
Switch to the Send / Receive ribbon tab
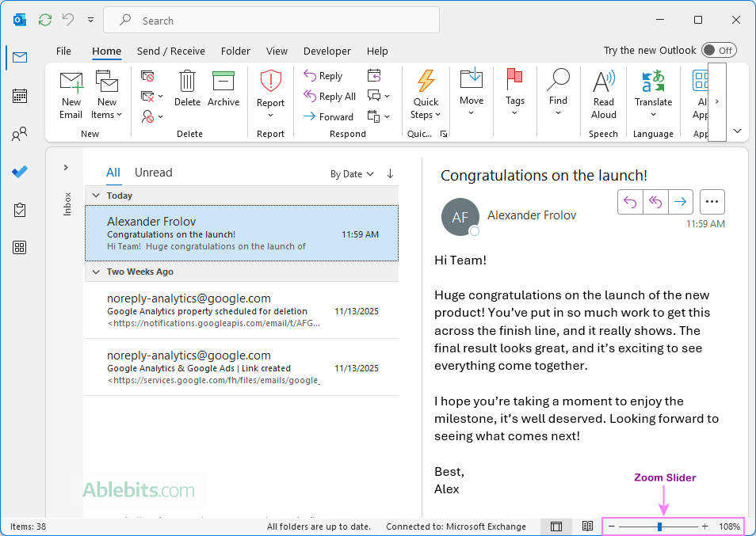click(170, 51)
